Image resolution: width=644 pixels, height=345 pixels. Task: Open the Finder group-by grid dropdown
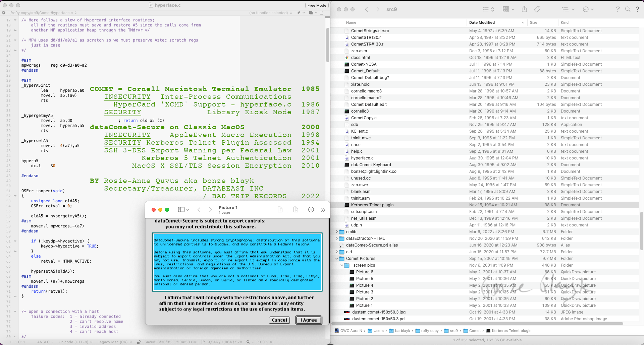coord(508,9)
